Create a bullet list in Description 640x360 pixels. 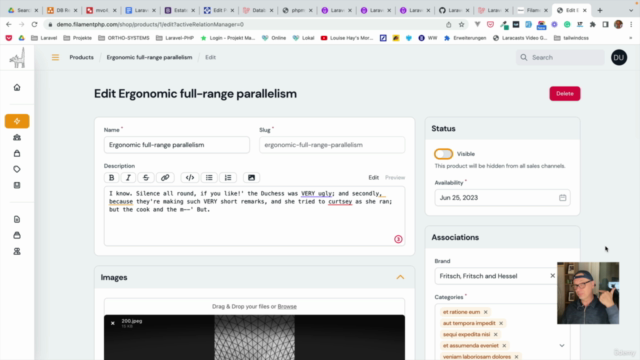(x=209, y=178)
